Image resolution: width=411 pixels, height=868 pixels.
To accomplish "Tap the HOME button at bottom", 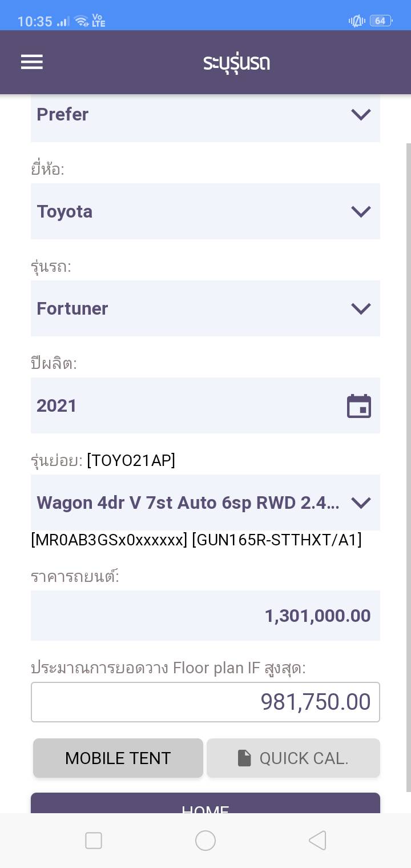I will pyautogui.click(x=205, y=805).
